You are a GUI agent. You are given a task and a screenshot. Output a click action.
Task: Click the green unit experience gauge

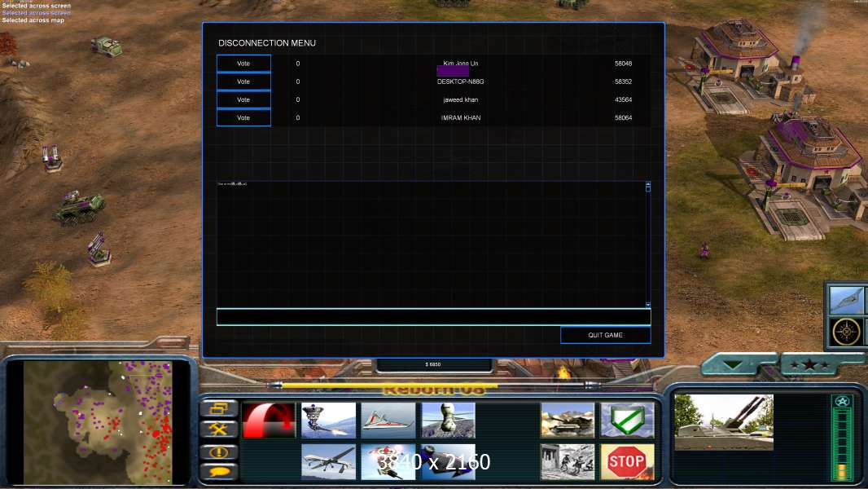point(842,444)
